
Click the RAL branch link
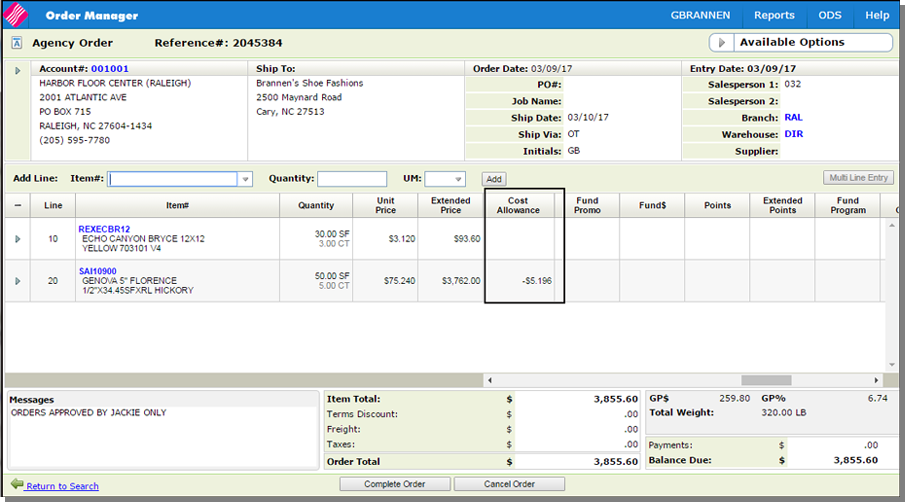coord(793,117)
